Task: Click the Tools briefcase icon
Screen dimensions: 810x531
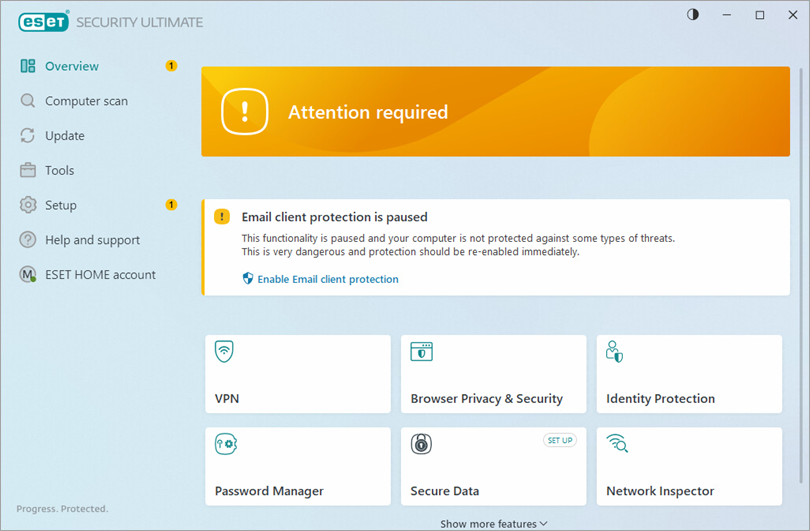Action: (28, 170)
